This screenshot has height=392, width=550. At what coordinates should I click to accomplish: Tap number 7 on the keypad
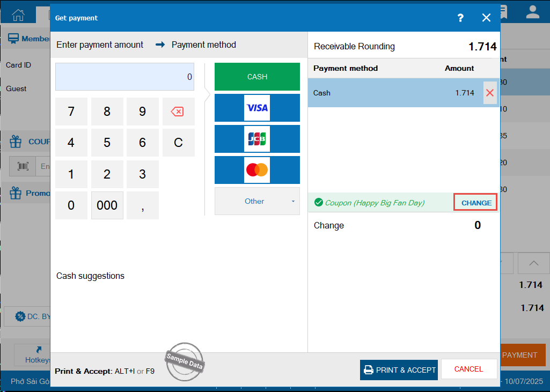tap(71, 112)
